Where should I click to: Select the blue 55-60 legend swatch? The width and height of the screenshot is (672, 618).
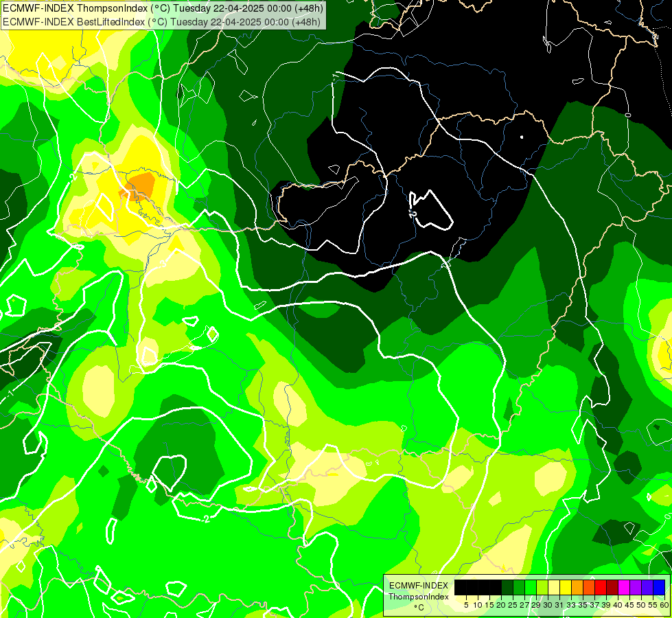659,587
